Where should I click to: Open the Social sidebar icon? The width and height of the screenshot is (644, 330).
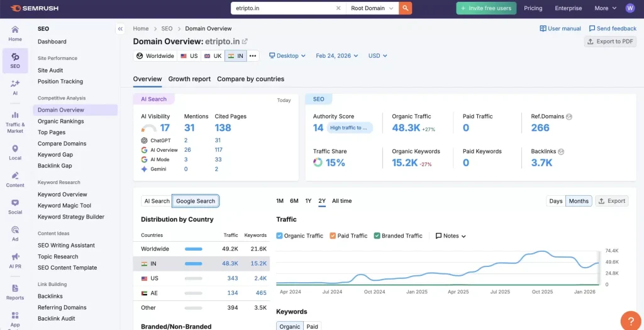point(15,207)
